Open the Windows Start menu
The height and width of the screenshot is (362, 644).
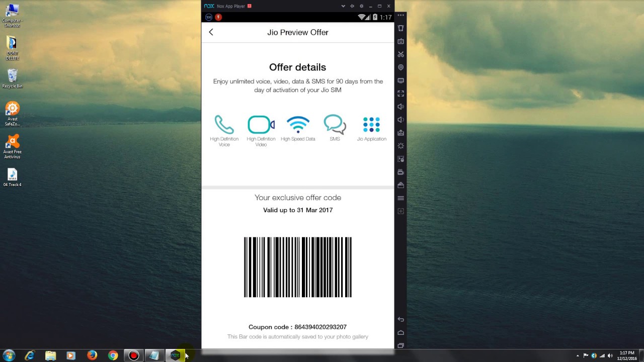coord(9,355)
